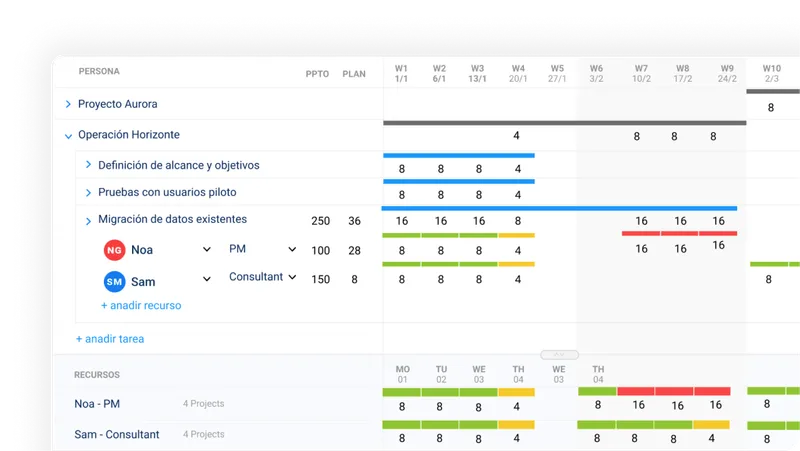The width and height of the screenshot is (800, 451).
Task: Select week W5 27/1 header
Action: point(557,73)
